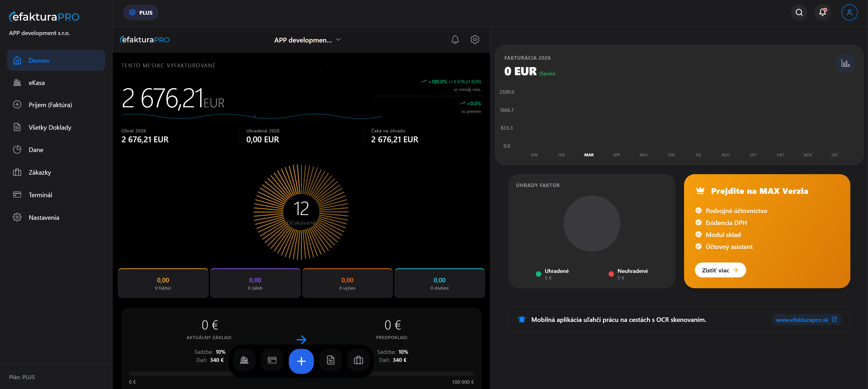Click the document icon in floating dock
Image resolution: width=868 pixels, height=389 pixels.
tap(331, 360)
